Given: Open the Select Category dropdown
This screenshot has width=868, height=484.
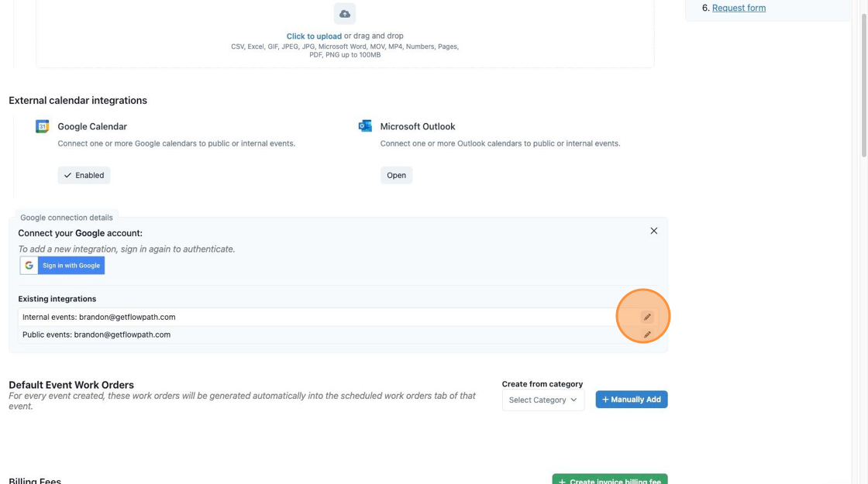Looking at the screenshot, I should tap(543, 400).
